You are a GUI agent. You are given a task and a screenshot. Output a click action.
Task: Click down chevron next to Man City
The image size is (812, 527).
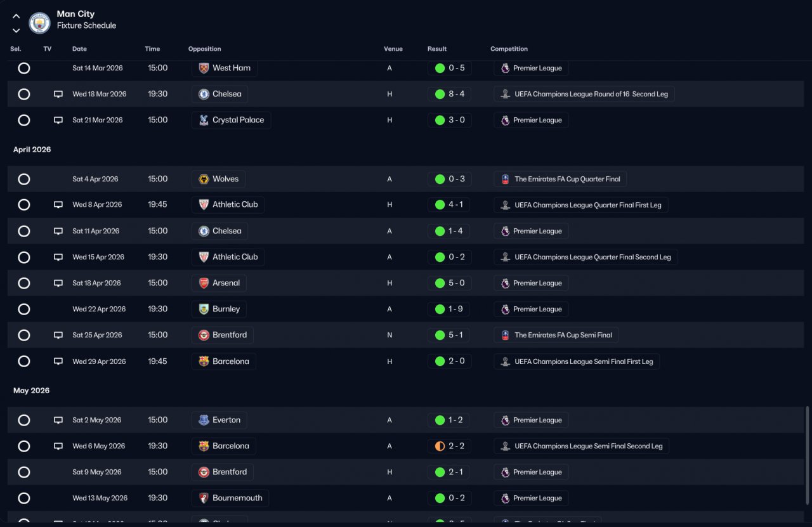click(16, 30)
